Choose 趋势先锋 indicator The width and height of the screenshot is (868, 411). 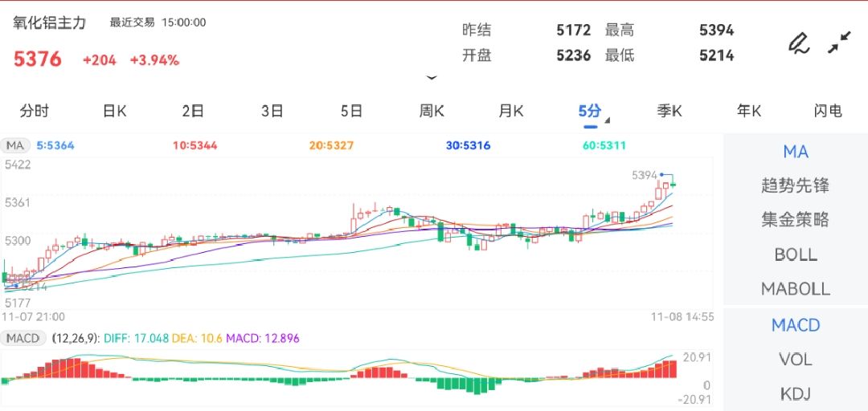(796, 186)
